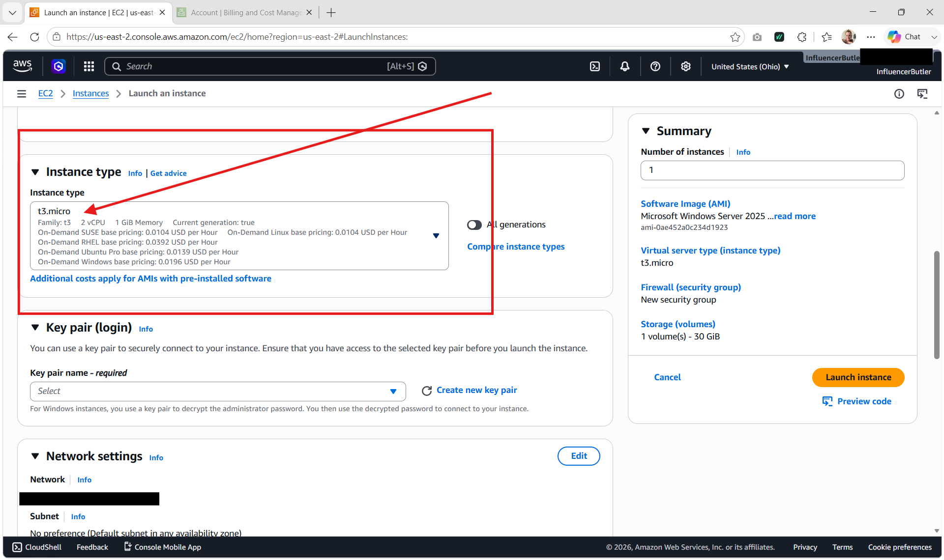The height and width of the screenshot is (560, 944).
Task: Click Get advice link
Action: [x=169, y=173]
